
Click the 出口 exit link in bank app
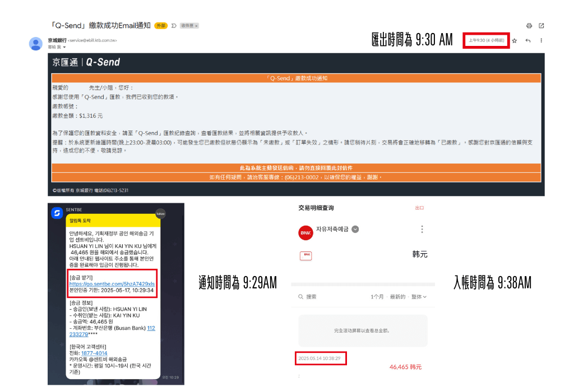pyautogui.click(x=419, y=208)
